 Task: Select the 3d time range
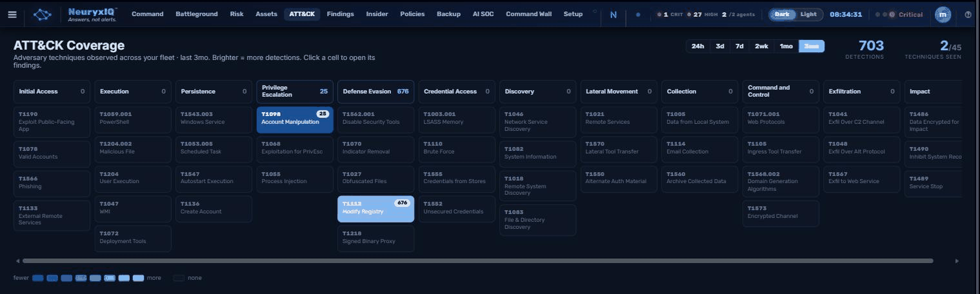pos(720,46)
